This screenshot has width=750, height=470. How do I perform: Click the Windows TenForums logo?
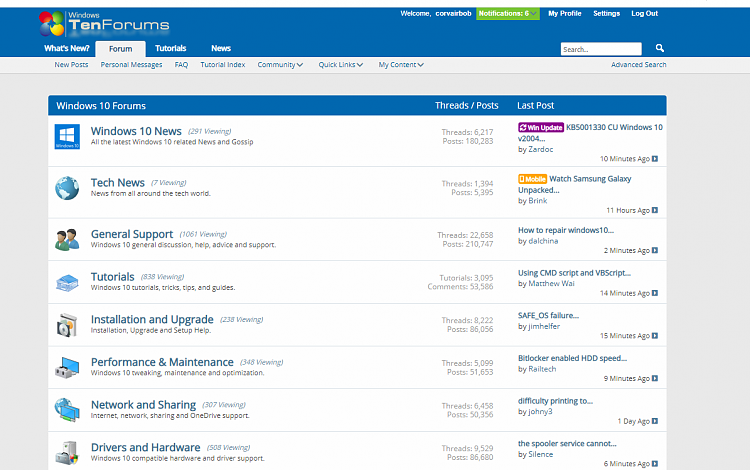point(104,24)
